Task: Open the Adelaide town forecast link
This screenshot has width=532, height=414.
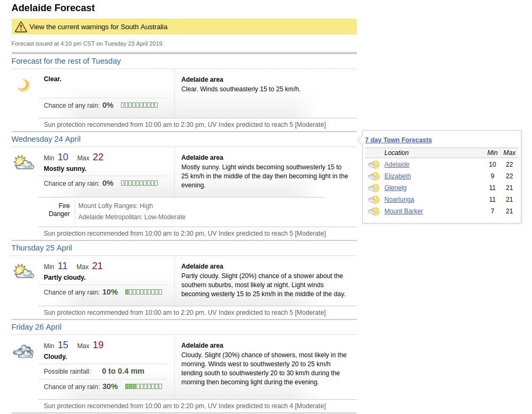Action: coord(397,165)
